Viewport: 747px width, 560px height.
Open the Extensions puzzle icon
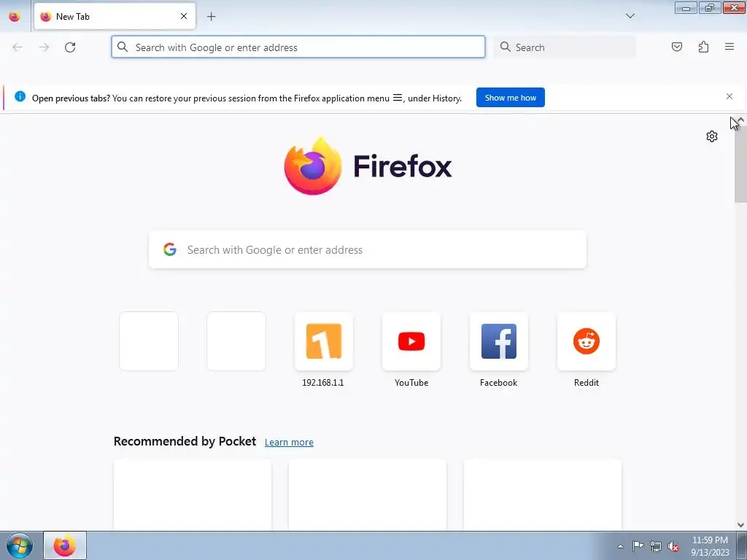point(703,47)
